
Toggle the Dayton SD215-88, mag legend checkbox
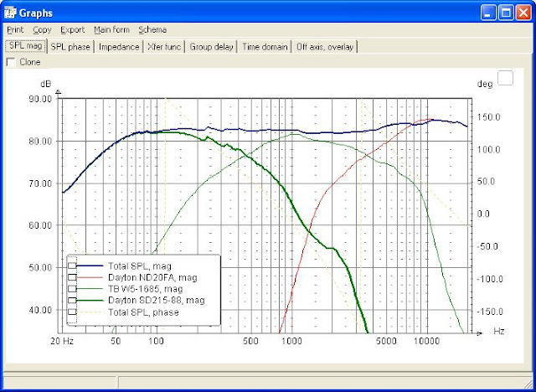[x=73, y=299]
